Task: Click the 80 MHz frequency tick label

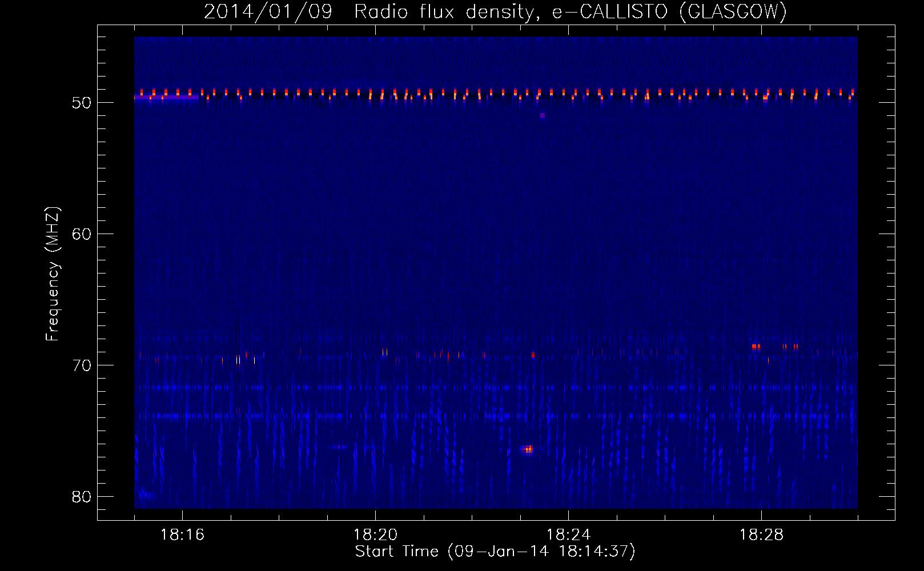Action: coord(82,497)
